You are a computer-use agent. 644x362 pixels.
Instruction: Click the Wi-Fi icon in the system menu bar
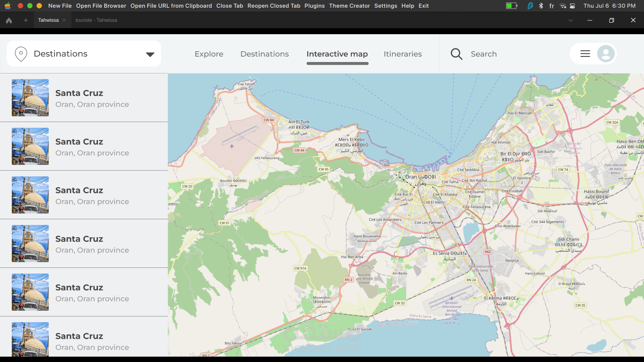tap(563, 6)
